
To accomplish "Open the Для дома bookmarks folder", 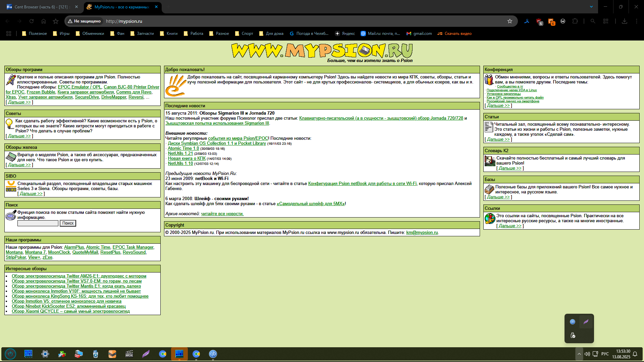I will pos(271,34).
